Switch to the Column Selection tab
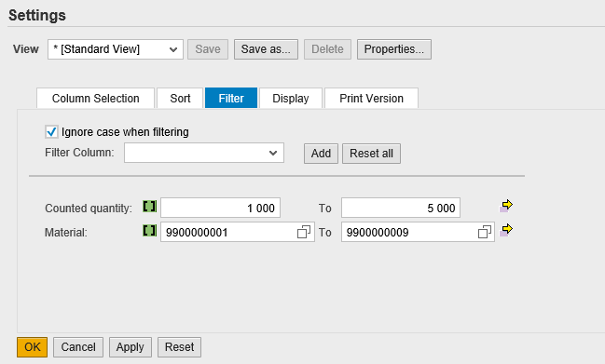Image resolution: width=605 pixels, height=364 pixels. click(x=96, y=99)
